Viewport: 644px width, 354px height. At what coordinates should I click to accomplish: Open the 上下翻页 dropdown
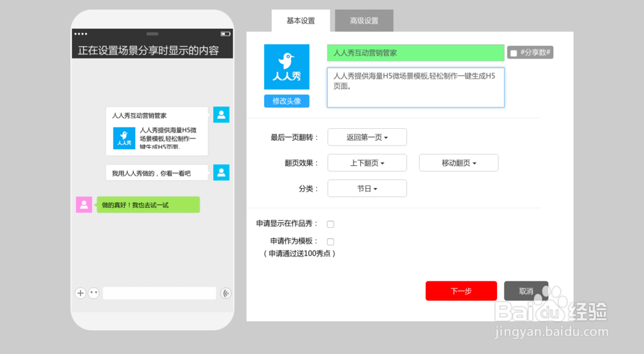tap(367, 163)
